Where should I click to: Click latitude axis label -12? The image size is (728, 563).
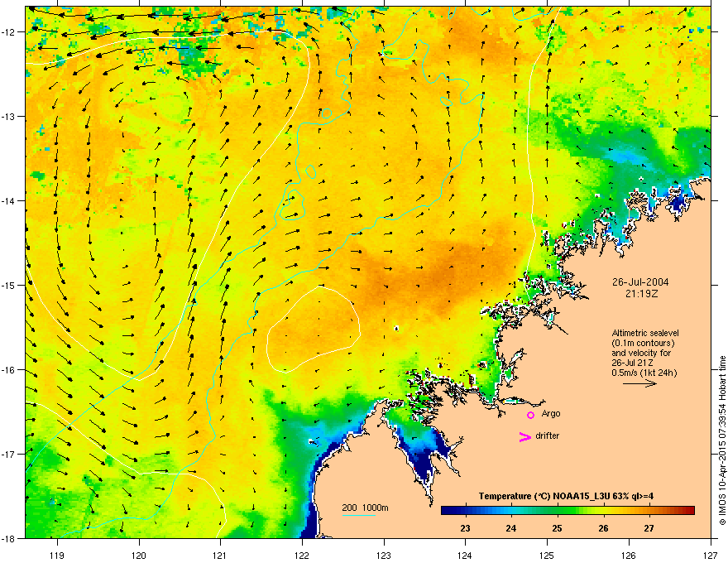coord(9,32)
